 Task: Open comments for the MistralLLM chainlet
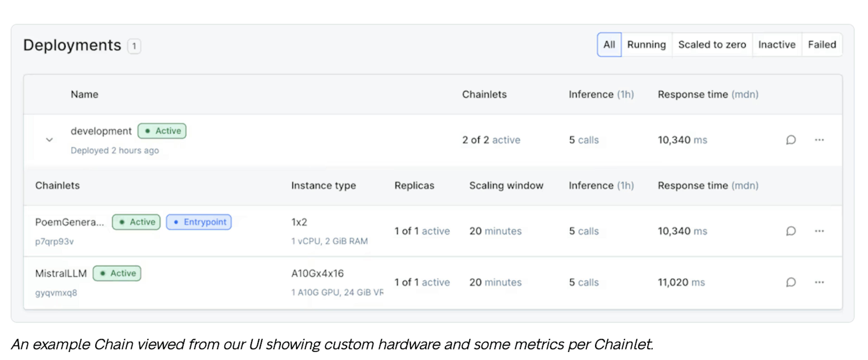[x=791, y=282]
